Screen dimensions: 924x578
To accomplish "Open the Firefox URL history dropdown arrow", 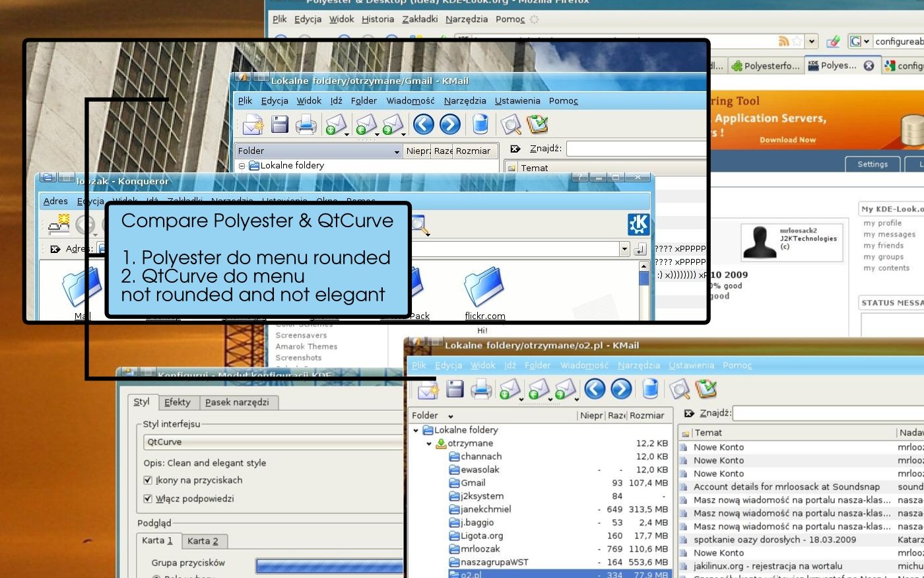I will 812,41.
